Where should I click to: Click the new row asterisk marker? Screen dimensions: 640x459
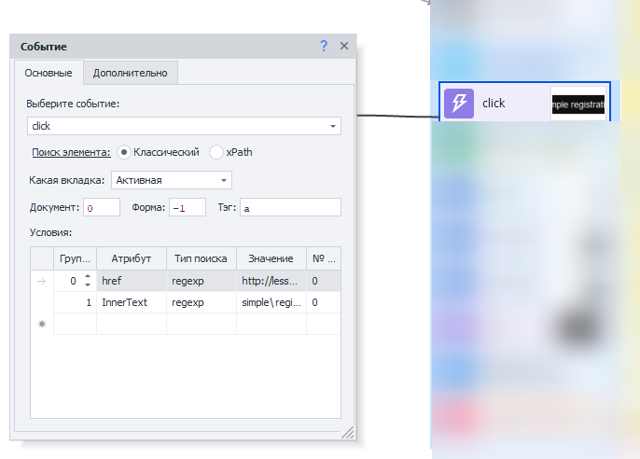coord(41,324)
